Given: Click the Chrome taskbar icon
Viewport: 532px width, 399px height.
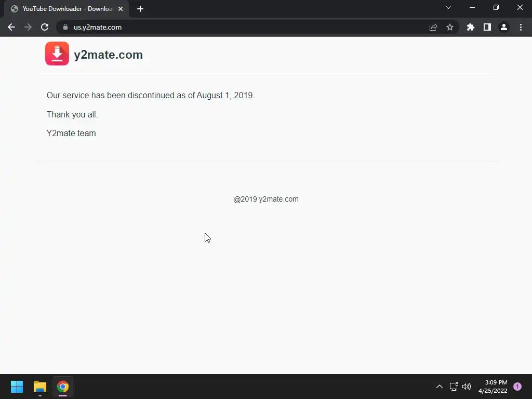Looking at the screenshot, I should pyautogui.click(x=63, y=387).
